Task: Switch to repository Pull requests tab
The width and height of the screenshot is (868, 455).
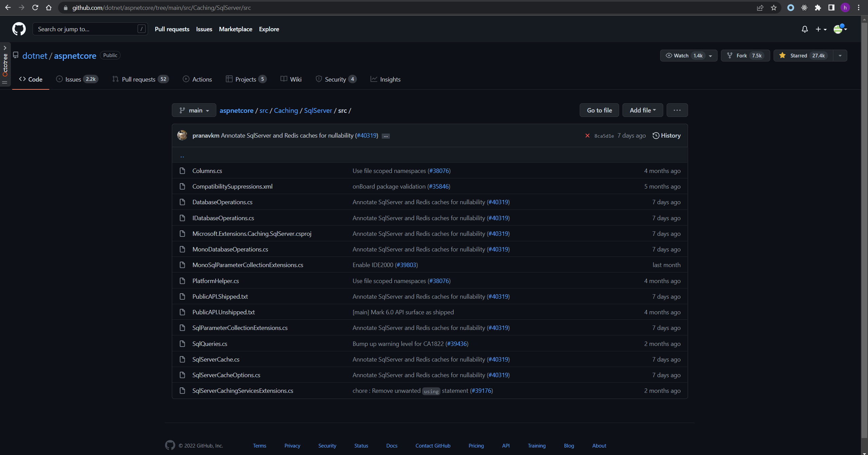Action: click(x=141, y=79)
